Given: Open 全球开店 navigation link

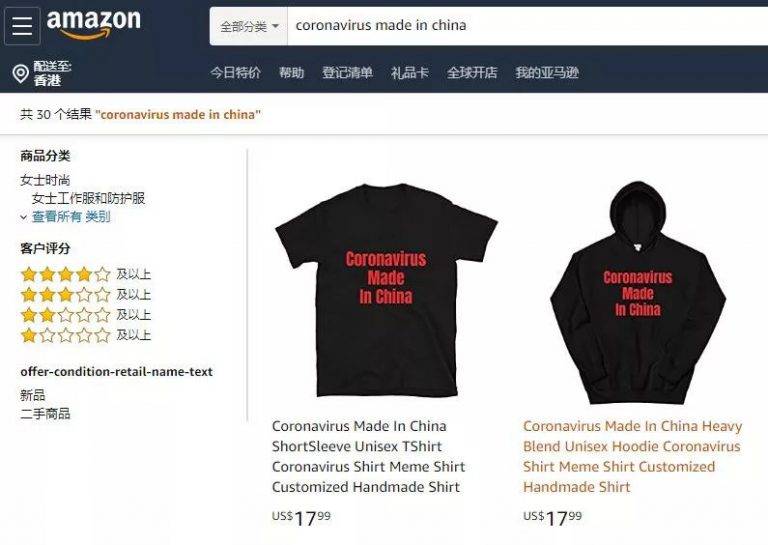Looking at the screenshot, I should (472, 73).
